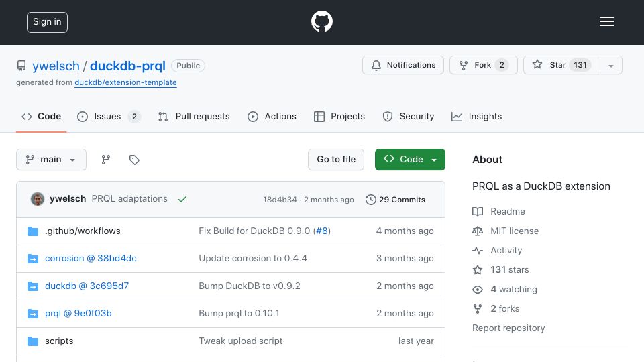View the MIT license link

(x=506, y=231)
